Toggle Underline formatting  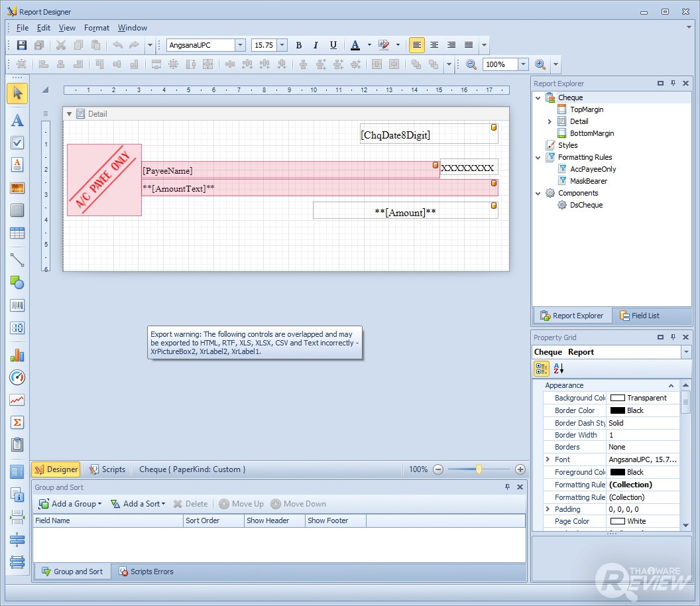(333, 45)
